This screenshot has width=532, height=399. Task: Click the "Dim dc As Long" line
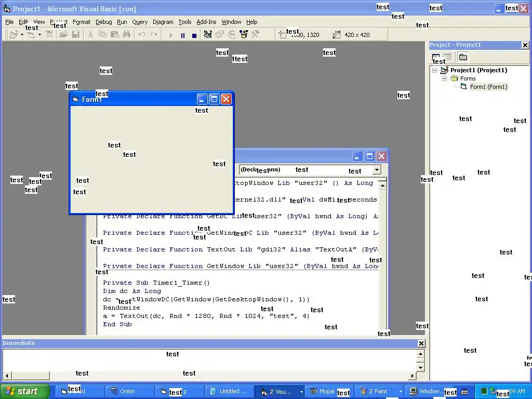click(132, 291)
